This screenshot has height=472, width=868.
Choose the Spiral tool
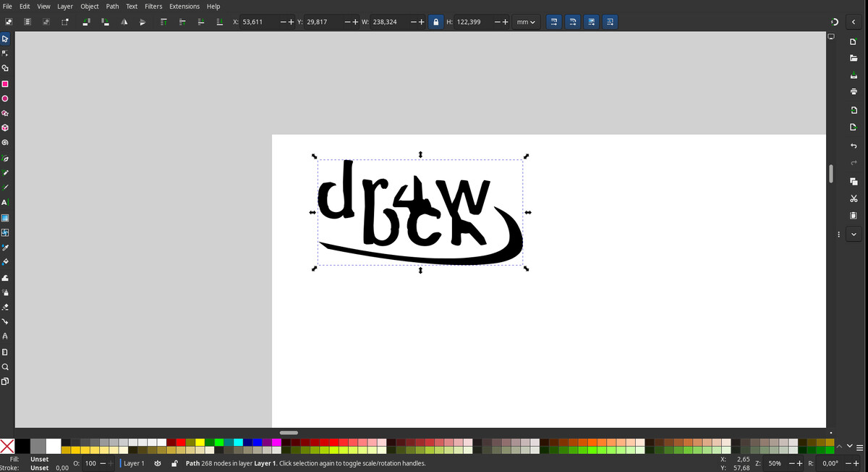tap(5, 143)
